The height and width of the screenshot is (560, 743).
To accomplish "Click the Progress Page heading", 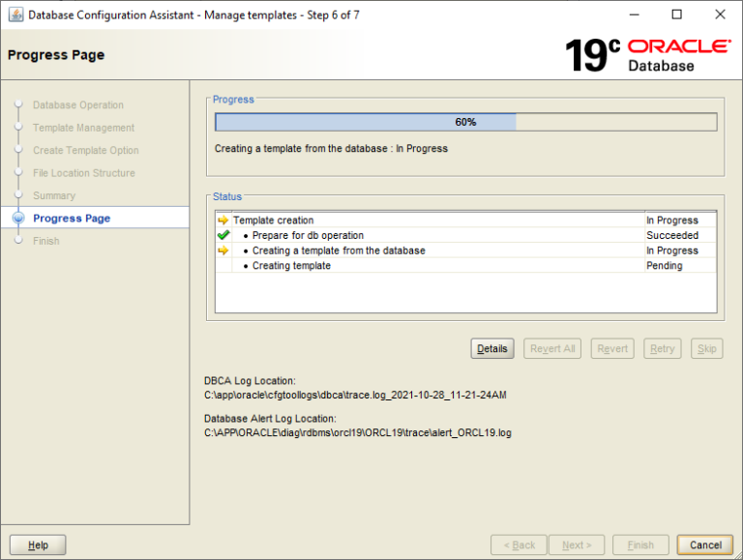I will (56, 55).
